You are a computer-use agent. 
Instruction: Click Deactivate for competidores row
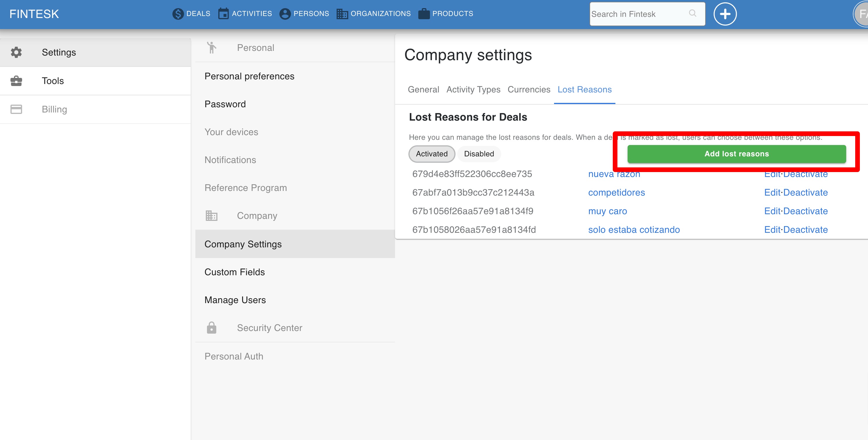805,192
